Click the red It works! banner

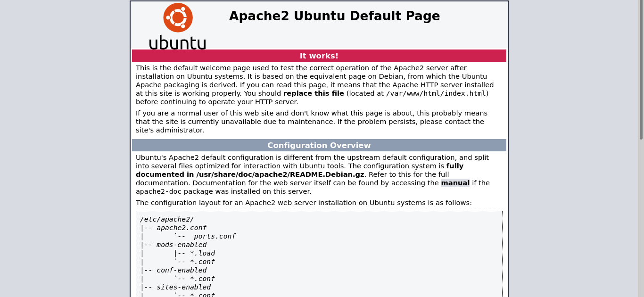point(319,56)
